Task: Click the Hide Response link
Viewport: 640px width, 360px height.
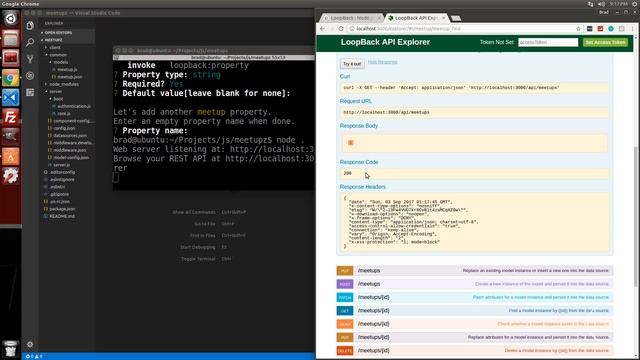Action: click(x=382, y=62)
